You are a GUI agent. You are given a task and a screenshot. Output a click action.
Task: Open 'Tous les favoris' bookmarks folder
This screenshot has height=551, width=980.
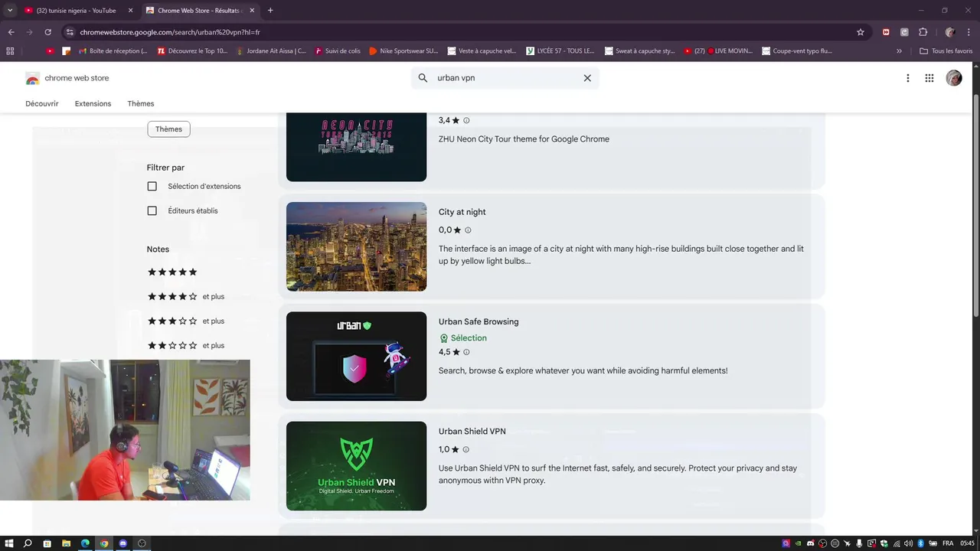click(946, 51)
